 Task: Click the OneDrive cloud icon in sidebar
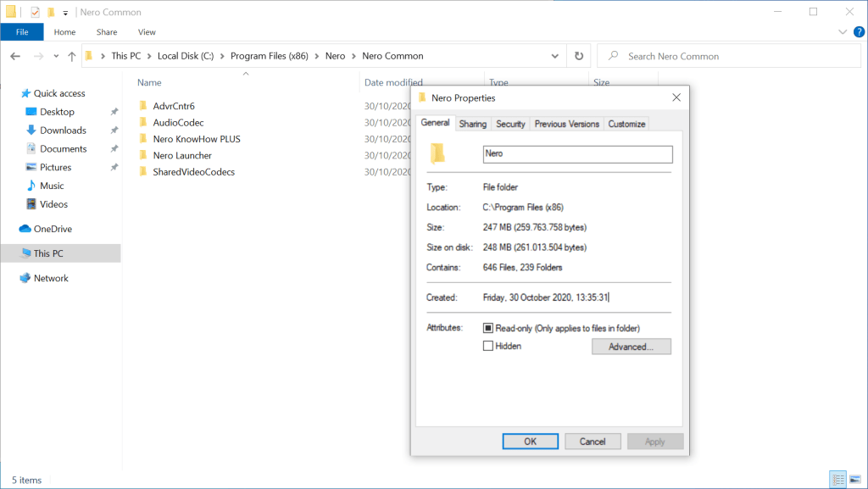pos(25,229)
